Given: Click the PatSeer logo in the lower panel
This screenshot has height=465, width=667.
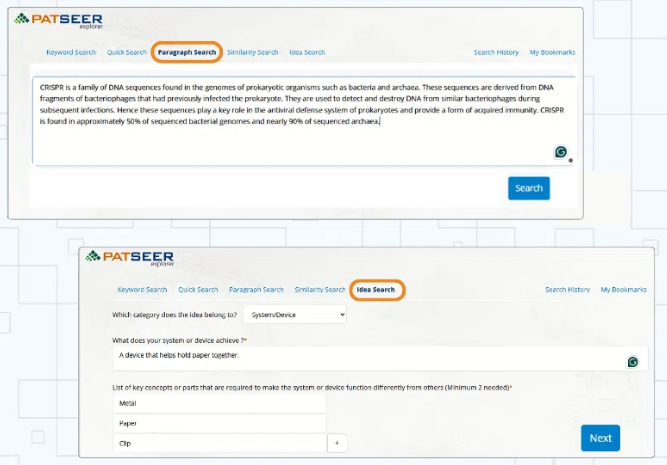Looking at the screenshot, I should tap(130, 257).
